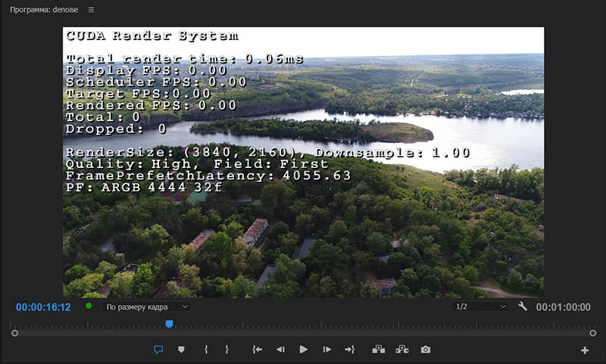Click the 00:01:00:00 duration timecode

point(563,307)
